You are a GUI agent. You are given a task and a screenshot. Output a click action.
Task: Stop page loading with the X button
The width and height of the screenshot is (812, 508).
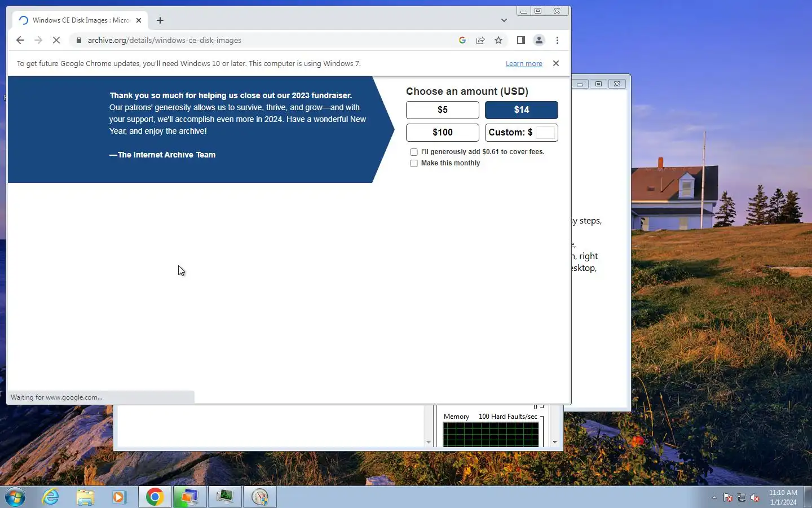tap(56, 40)
